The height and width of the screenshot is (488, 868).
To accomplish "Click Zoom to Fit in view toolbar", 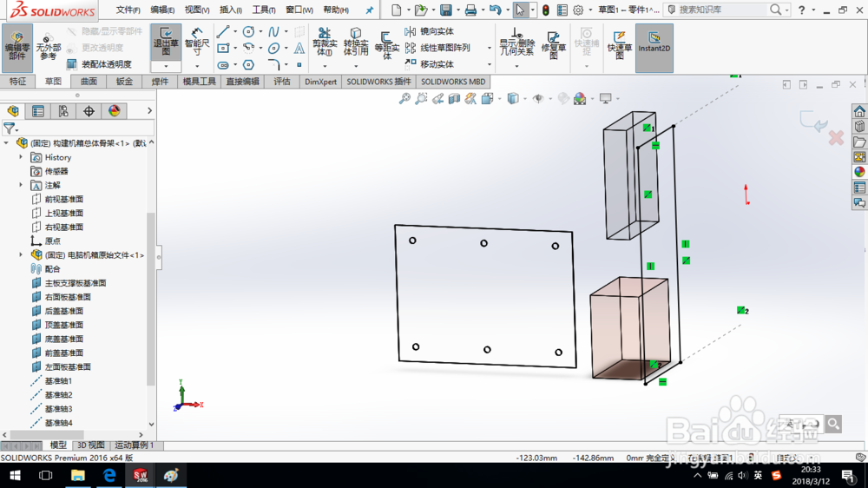I will (404, 99).
